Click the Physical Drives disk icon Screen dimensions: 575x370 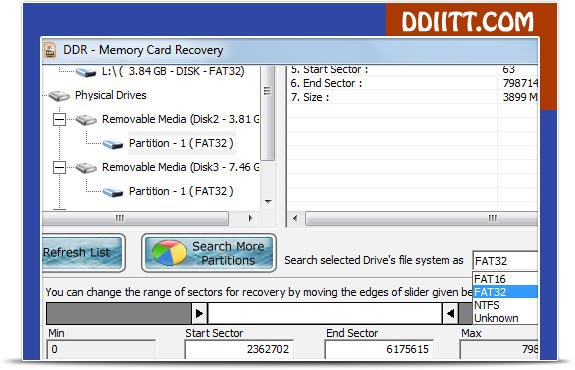[59, 96]
